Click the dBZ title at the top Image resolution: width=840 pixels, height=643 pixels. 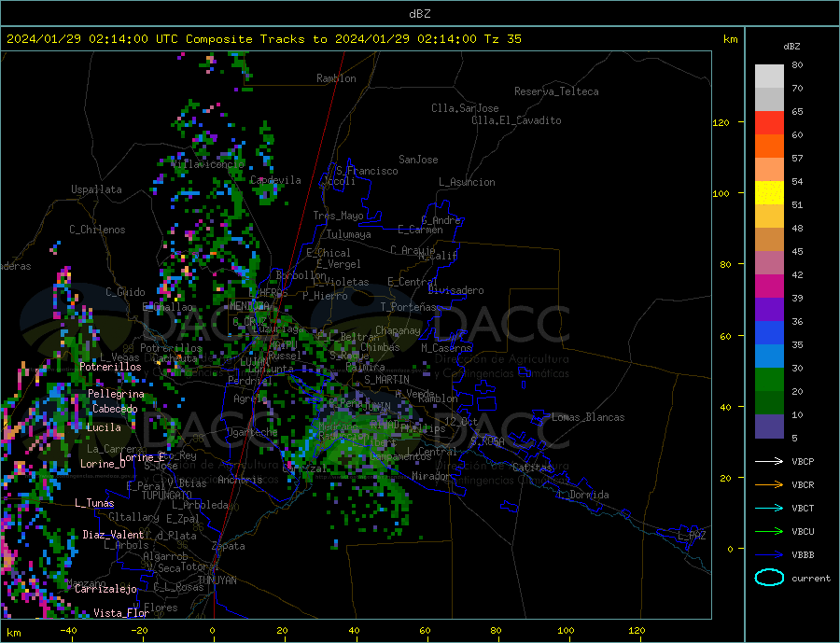(x=419, y=14)
